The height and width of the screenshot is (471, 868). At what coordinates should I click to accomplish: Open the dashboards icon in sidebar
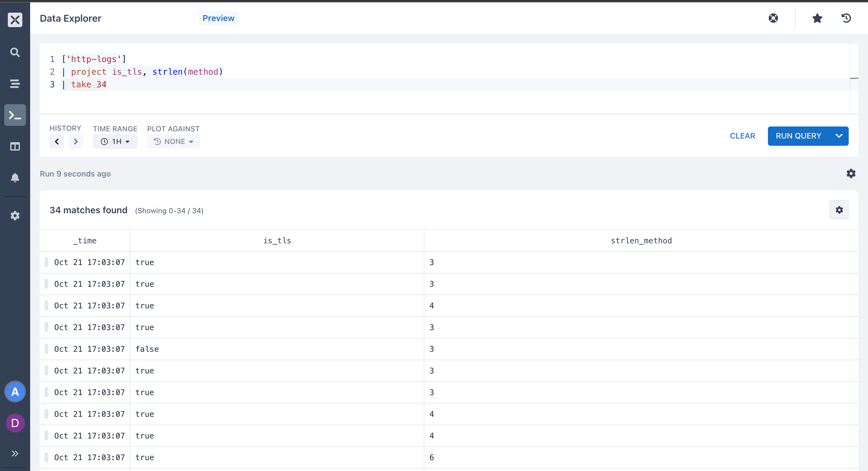(15, 146)
